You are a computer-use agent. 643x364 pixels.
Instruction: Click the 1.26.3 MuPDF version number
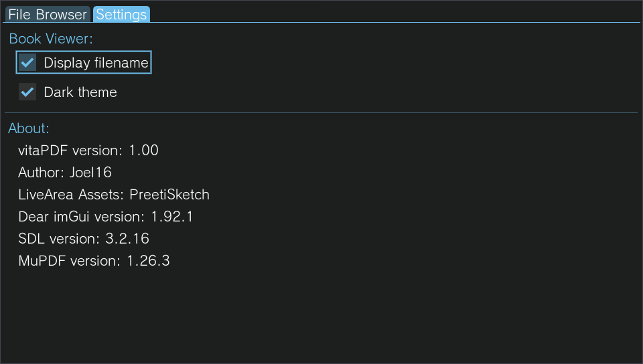pyautogui.click(x=148, y=261)
